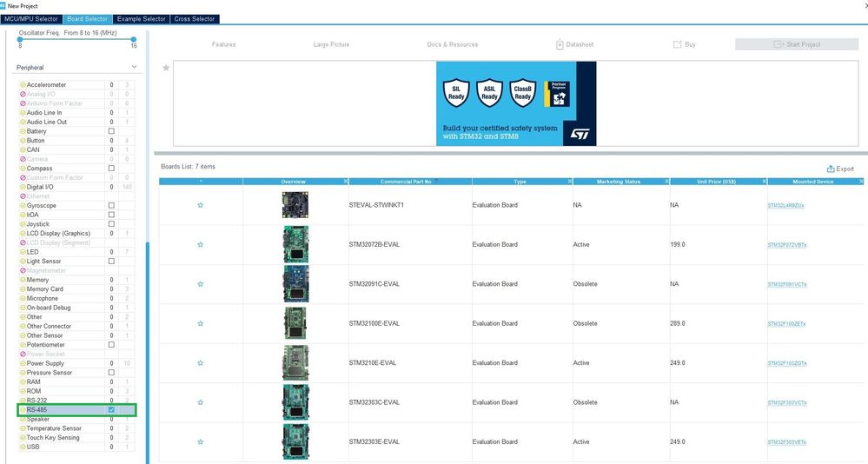Click the Start Project button

797,44
